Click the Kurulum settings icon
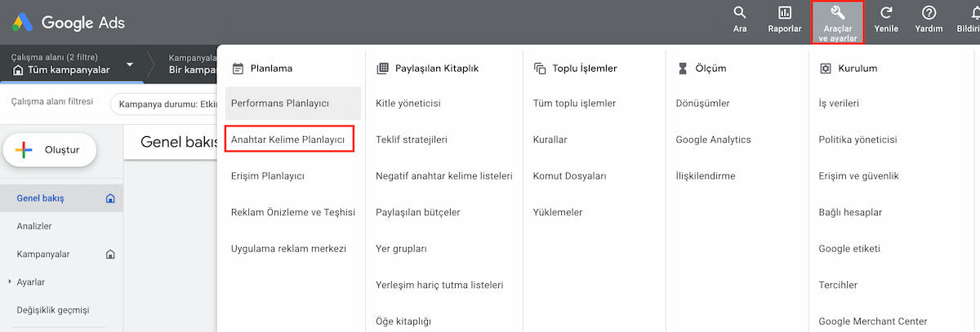The height and width of the screenshot is (332, 980). 825,69
